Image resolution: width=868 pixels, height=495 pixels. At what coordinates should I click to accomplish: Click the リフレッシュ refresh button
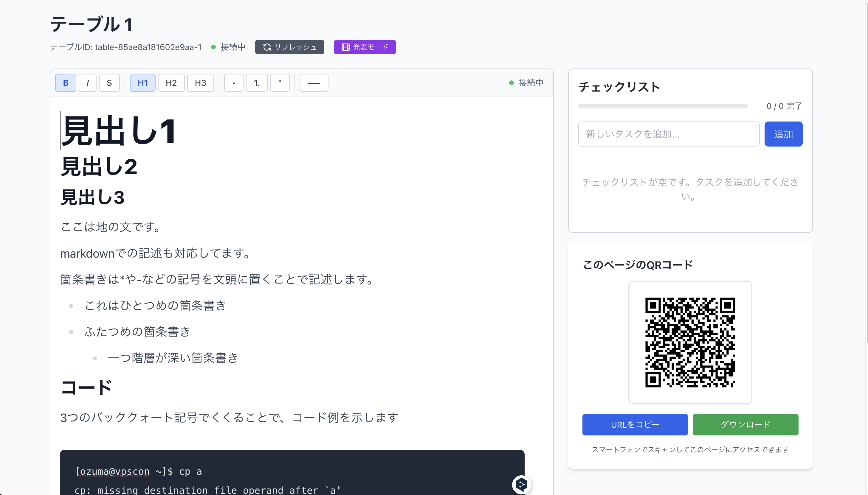(289, 47)
